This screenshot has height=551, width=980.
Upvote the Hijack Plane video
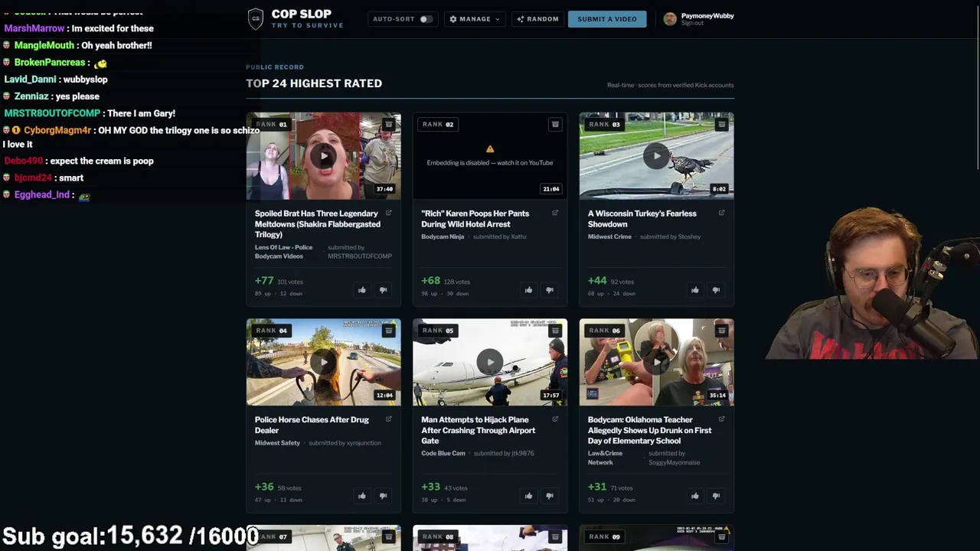point(528,496)
